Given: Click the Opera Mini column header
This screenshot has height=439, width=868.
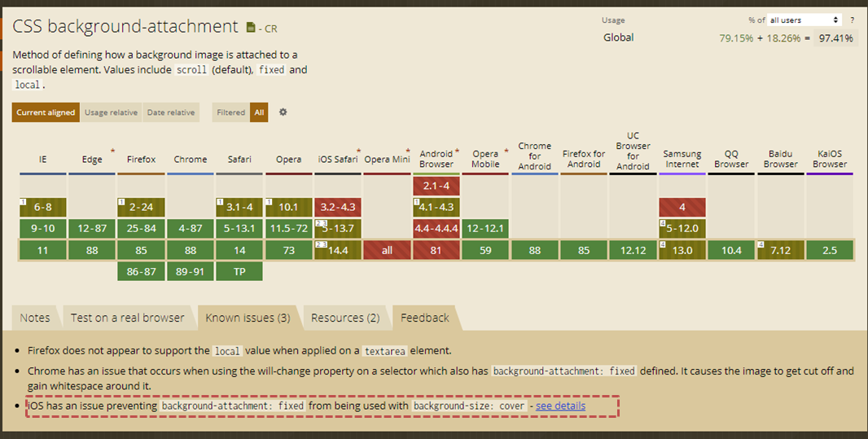Looking at the screenshot, I should point(387,160).
